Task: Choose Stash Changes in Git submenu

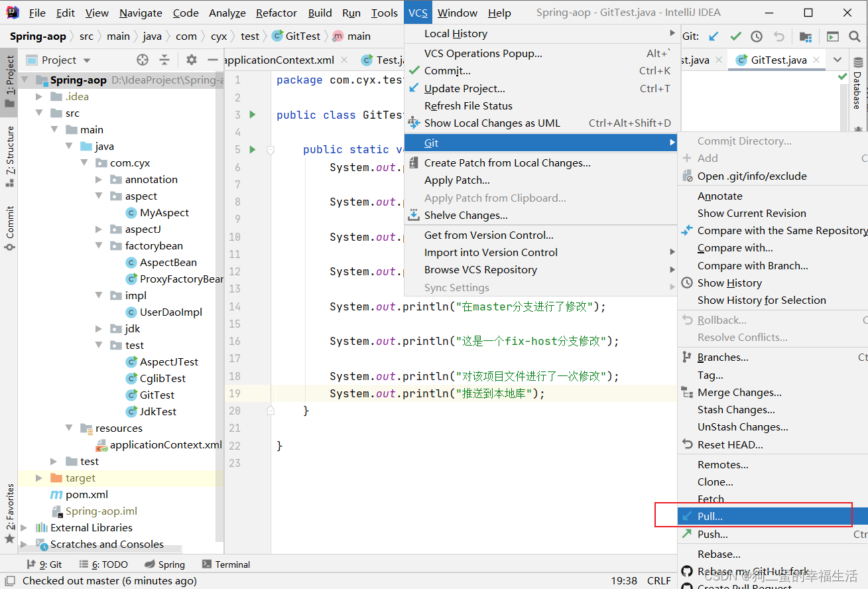Action: (773, 409)
